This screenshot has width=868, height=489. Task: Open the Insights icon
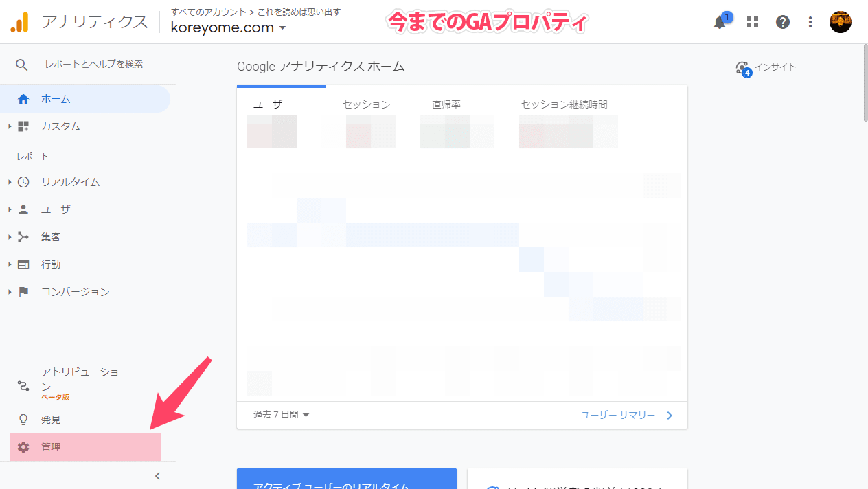click(x=742, y=68)
